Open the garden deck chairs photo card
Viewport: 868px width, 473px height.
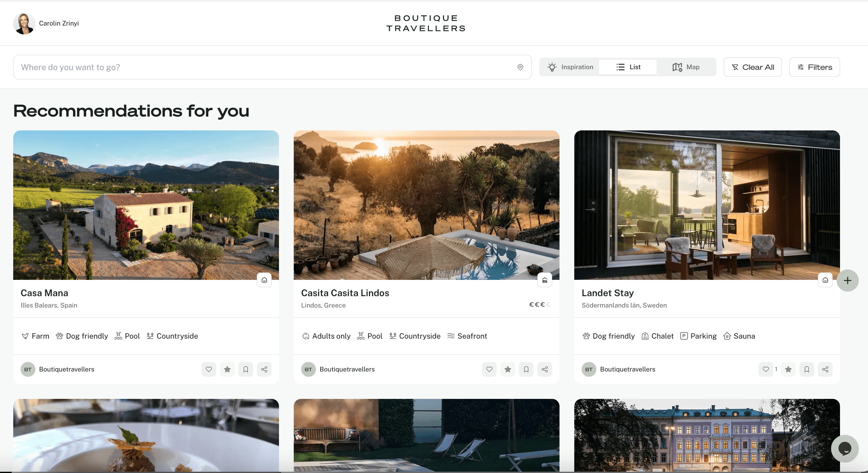(x=426, y=435)
